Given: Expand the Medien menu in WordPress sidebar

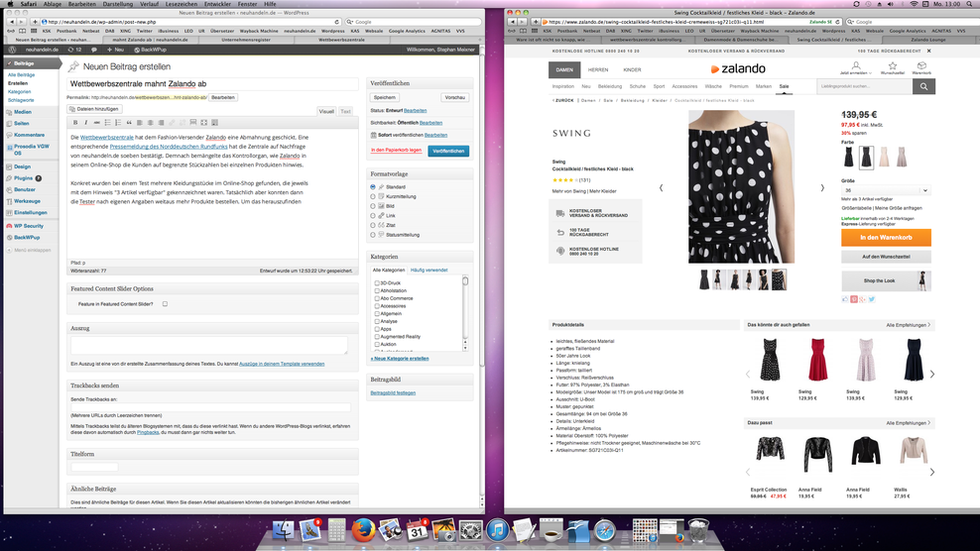Looking at the screenshot, I should pos(23,112).
